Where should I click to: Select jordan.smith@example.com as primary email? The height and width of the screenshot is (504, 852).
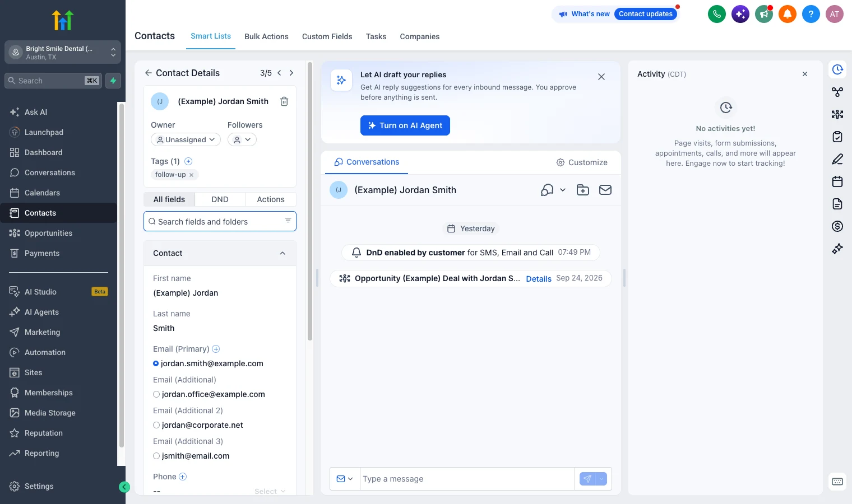click(156, 363)
